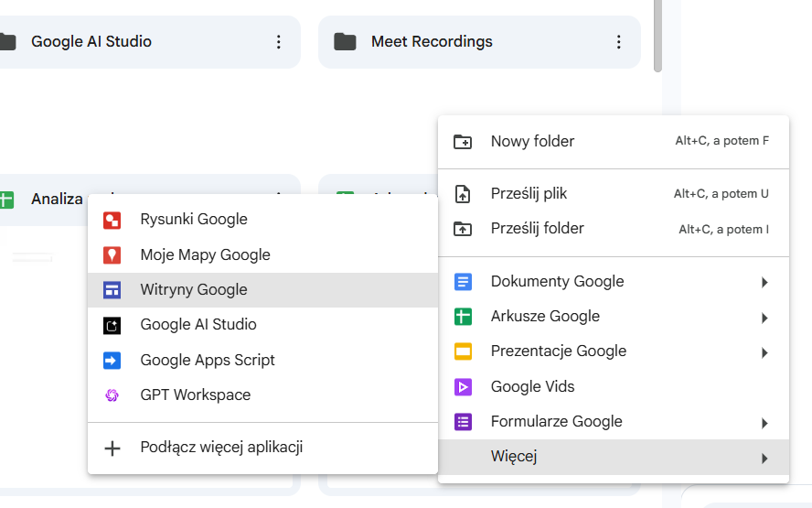
Task: Click the Prześlij plik upload icon
Action: click(463, 194)
